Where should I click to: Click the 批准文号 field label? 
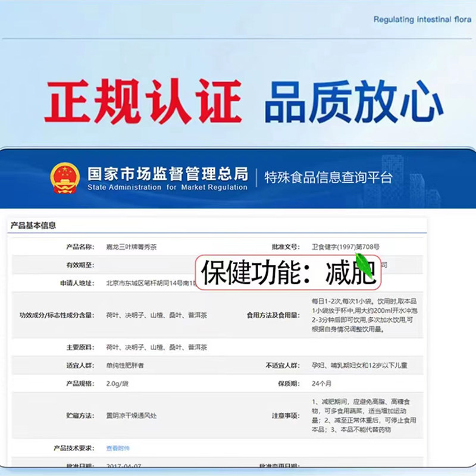click(286, 247)
